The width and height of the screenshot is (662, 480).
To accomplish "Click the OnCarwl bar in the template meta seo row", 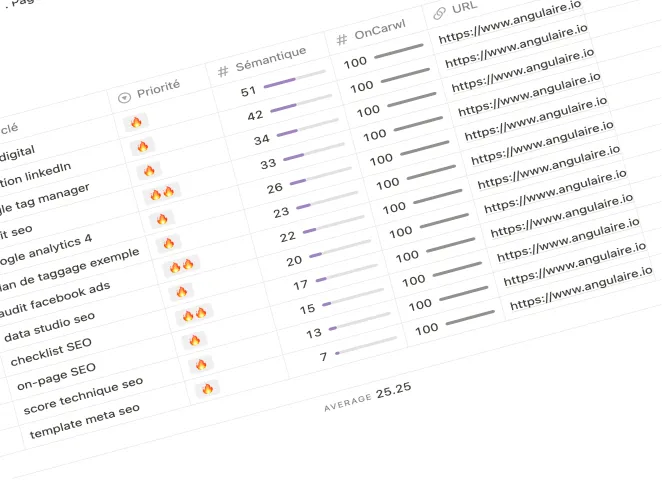I will pyautogui.click(x=470, y=317).
